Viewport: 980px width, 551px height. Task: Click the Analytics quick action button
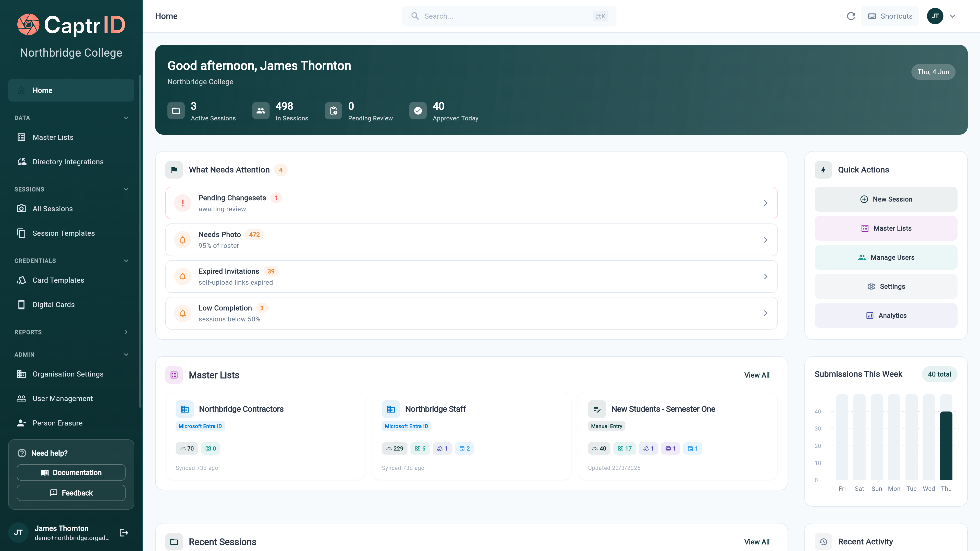[886, 316]
